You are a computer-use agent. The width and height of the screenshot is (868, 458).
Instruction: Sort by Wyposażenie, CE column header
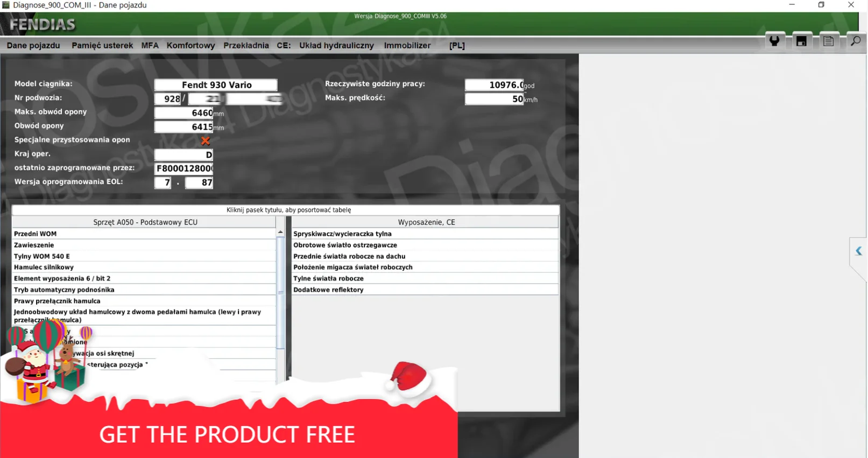pyautogui.click(x=425, y=222)
